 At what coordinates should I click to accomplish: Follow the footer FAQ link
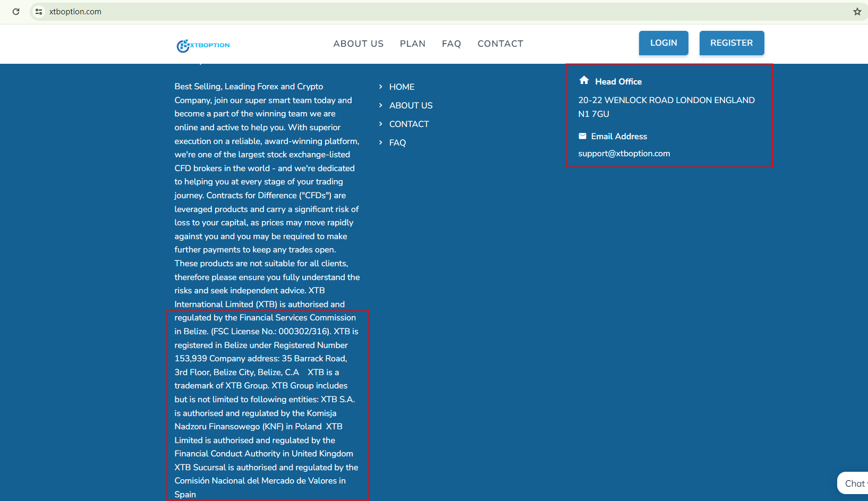click(x=397, y=142)
